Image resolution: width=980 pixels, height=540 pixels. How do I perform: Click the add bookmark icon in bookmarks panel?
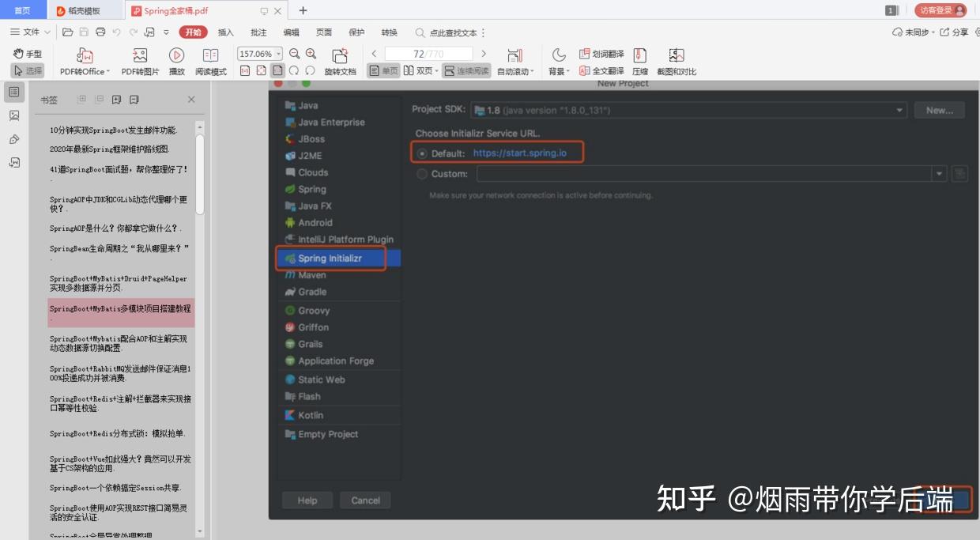click(117, 99)
